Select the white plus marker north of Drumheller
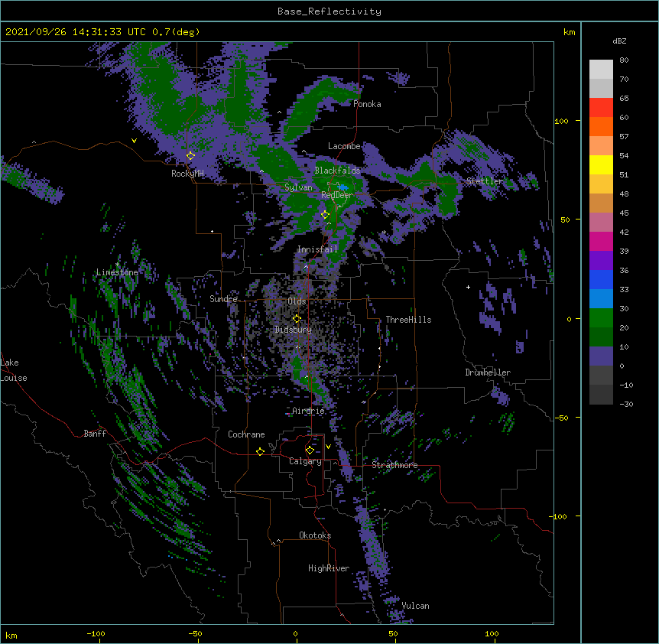Viewport: 659px width, 644px height. 468,287
